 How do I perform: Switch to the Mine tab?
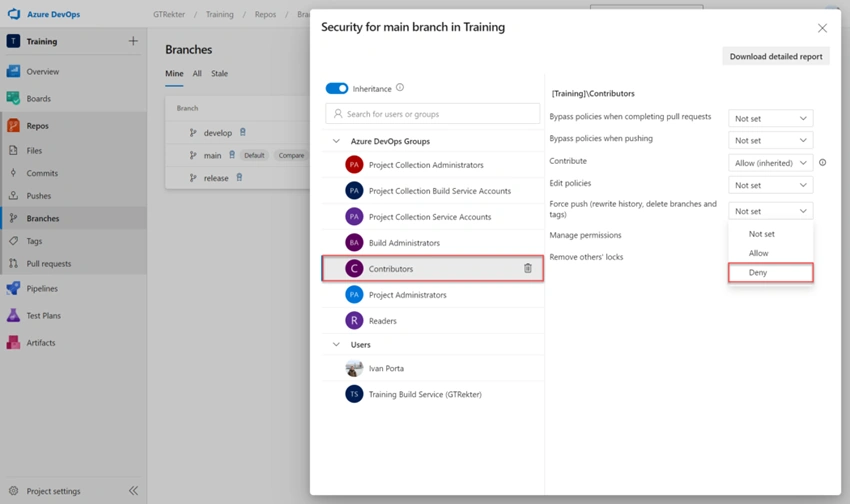(x=174, y=73)
